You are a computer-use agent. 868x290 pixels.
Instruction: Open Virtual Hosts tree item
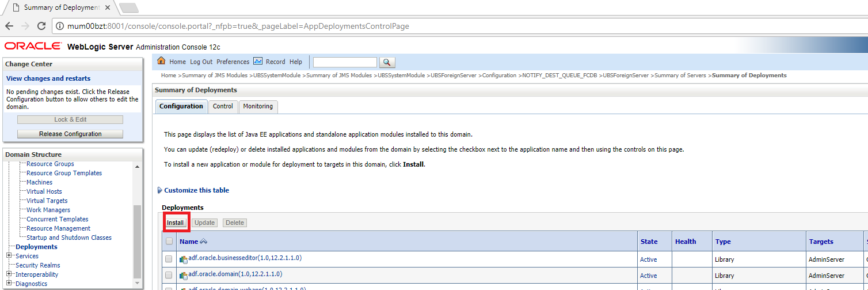(44, 191)
